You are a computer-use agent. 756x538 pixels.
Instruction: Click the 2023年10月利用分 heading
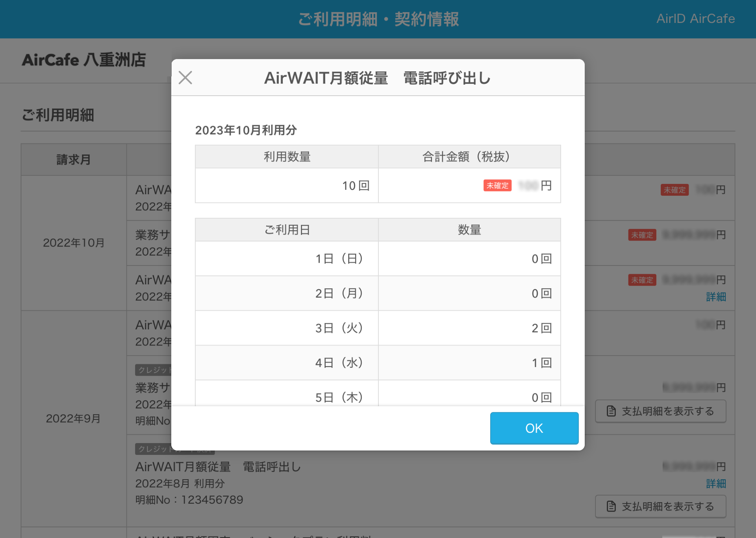coord(246,130)
